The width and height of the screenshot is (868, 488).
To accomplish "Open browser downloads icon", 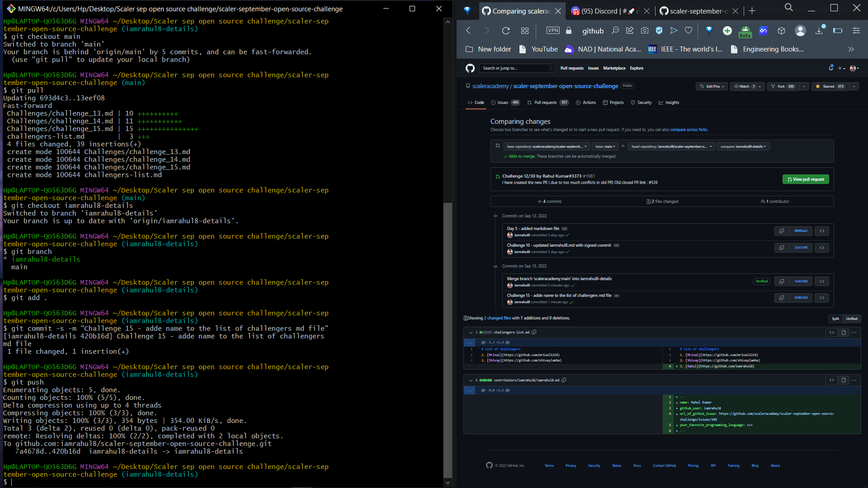I will click(819, 31).
